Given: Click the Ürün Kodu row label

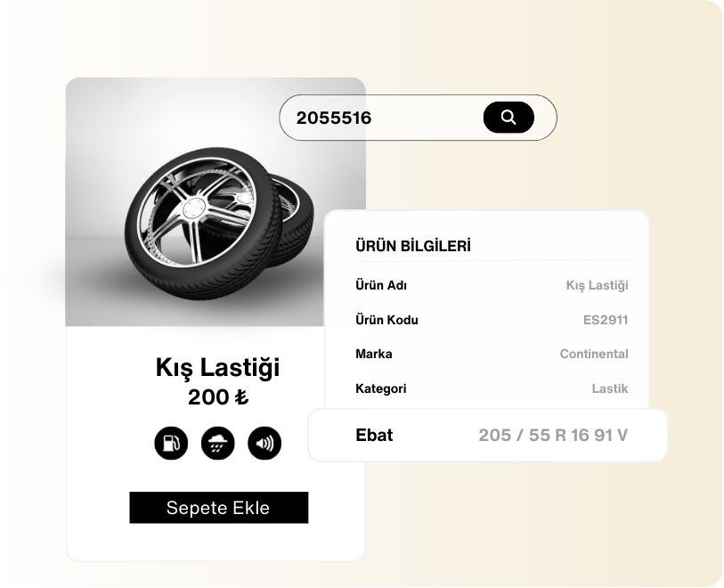Looking at the screenshot, I should tap(386, 320).
